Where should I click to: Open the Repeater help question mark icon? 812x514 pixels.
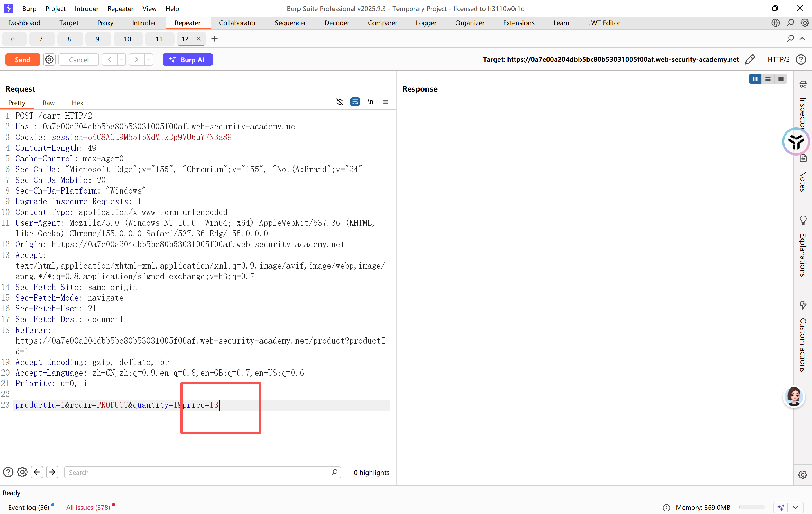click(801, 60)
